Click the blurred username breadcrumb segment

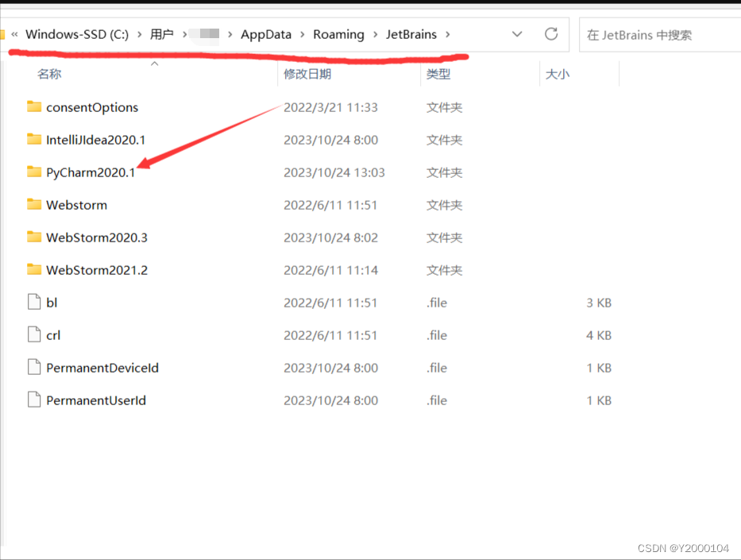205,34
